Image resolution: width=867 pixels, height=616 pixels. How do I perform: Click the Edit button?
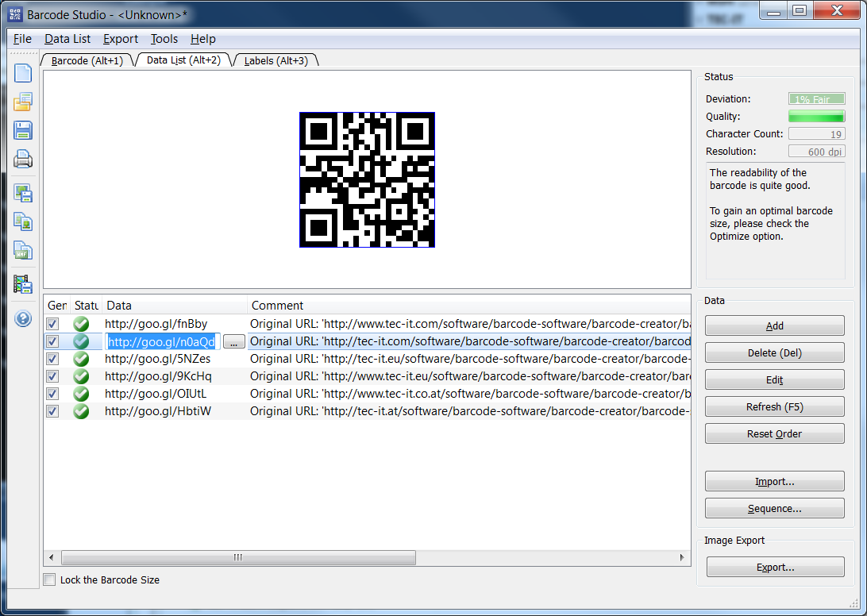pyautogui.click(x=774, y=380)
